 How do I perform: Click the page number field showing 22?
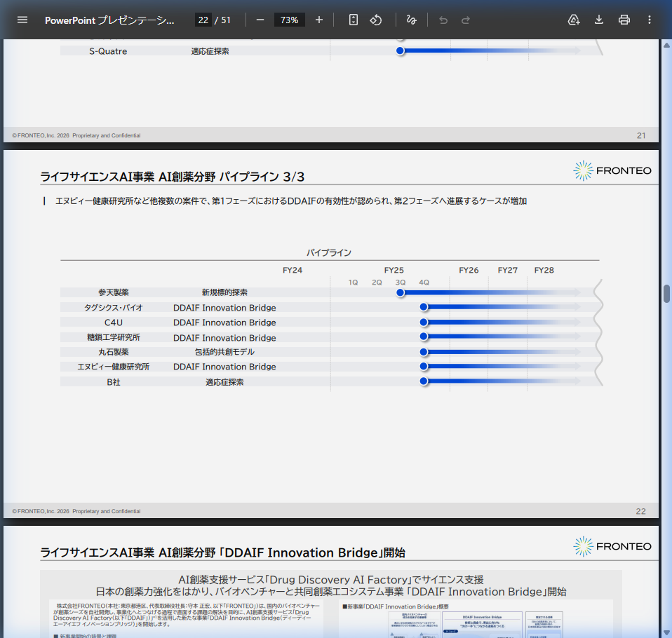(x=203, y=20)
